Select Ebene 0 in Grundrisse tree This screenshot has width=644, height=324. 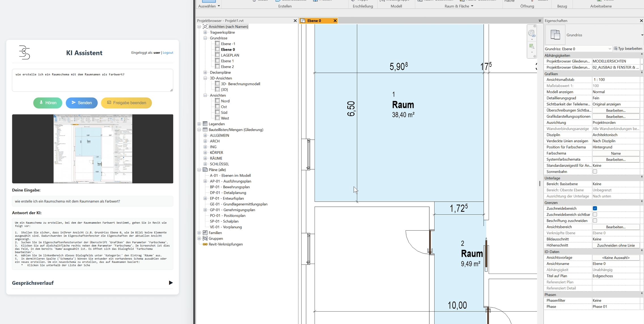click(228, 50)
